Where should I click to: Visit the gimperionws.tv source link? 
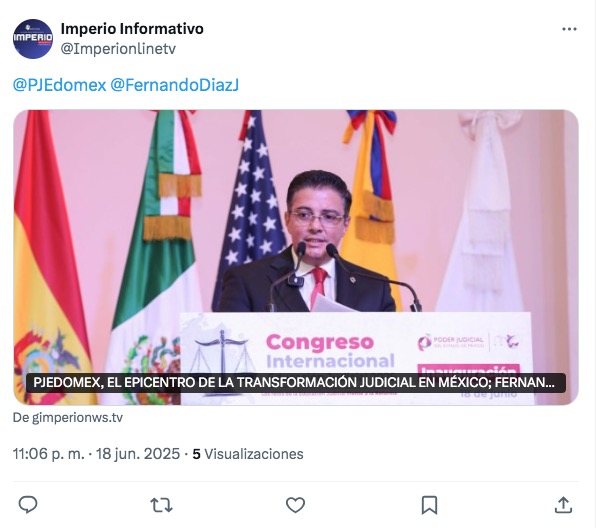tap(68, 417)
